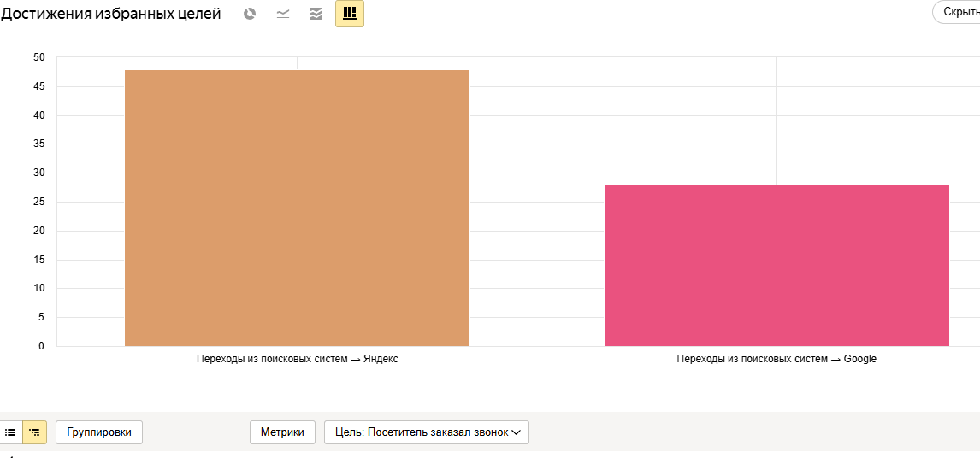
Task: Click the 25 value on the Y axis
Action: [x=39, y=202]
